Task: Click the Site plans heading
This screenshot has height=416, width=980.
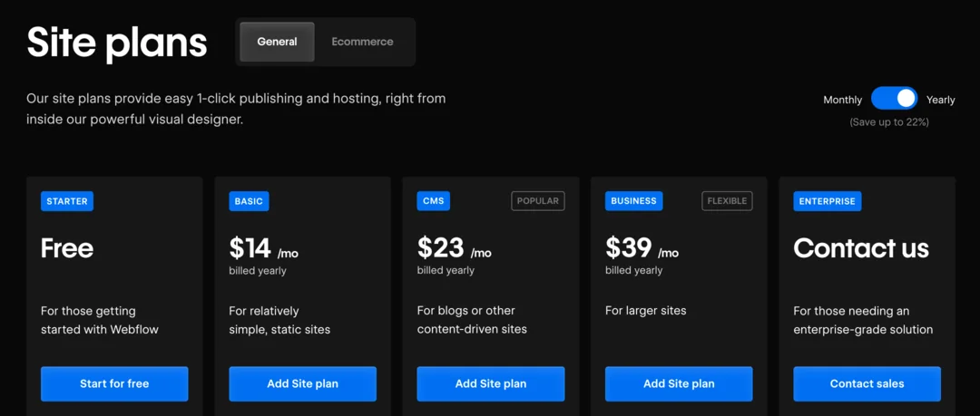Action: point(117,44)
